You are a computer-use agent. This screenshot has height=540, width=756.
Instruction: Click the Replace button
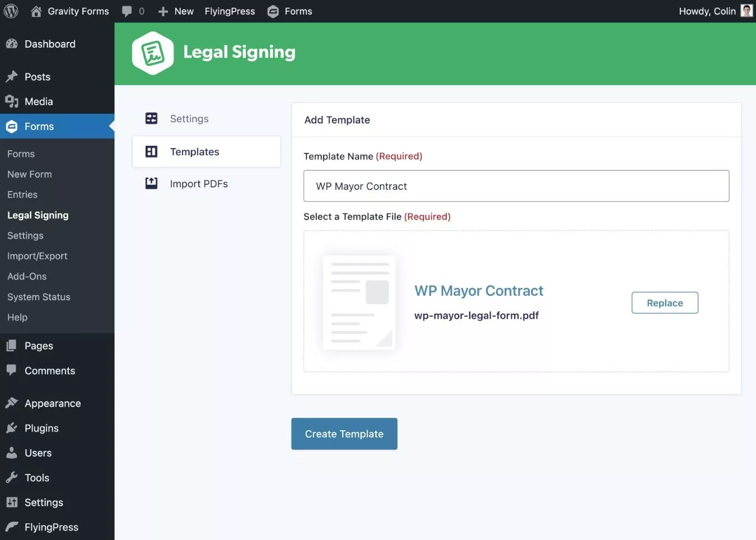click(x=665, y=303)
